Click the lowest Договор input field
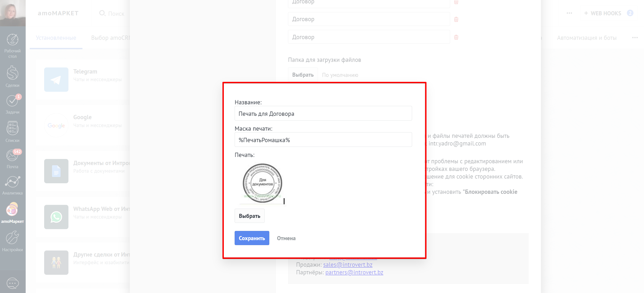Image resolution: width=644 pixels, height=293 pixels. 369,37
